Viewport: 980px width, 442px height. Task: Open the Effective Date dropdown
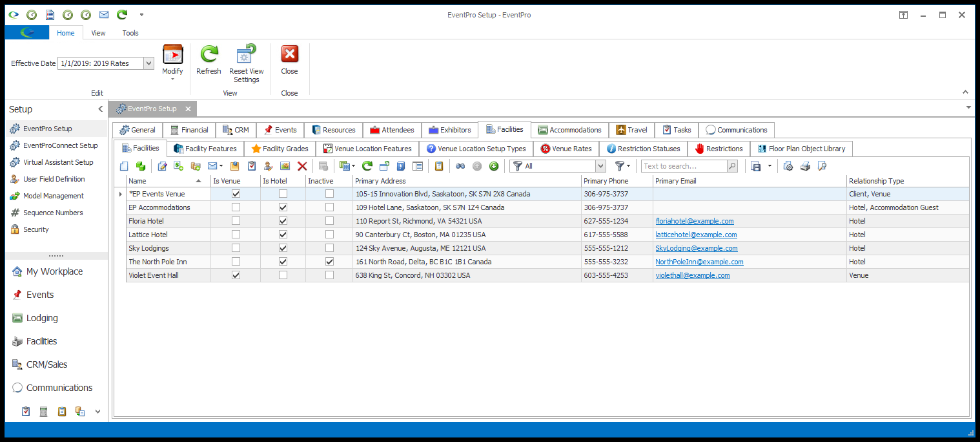pyautogui.click(x=148, y=63)
